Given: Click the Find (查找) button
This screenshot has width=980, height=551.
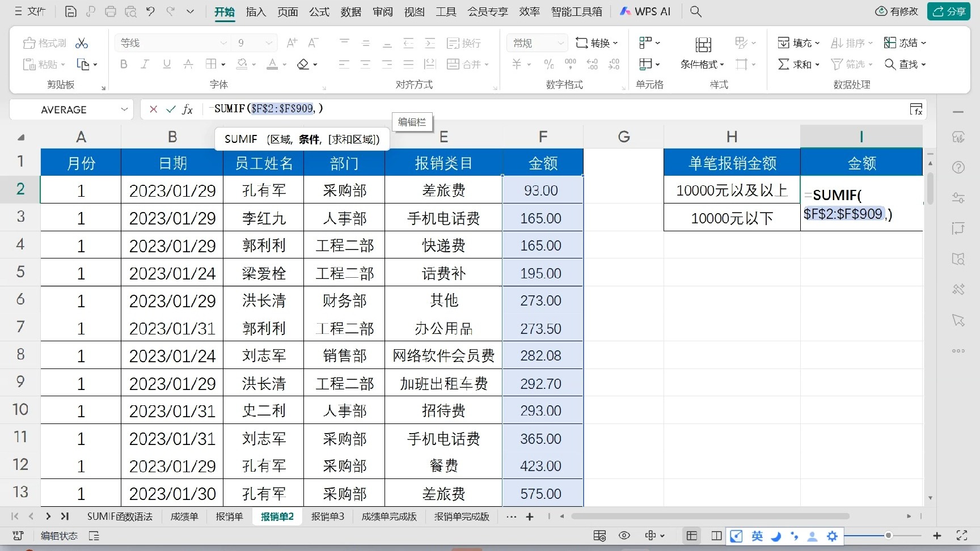Looking at the screenshot, I should point(905,65).
